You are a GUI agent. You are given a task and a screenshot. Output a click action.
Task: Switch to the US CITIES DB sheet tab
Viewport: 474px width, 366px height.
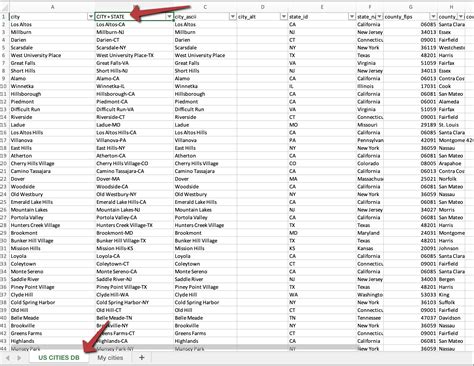coord(59,358)
